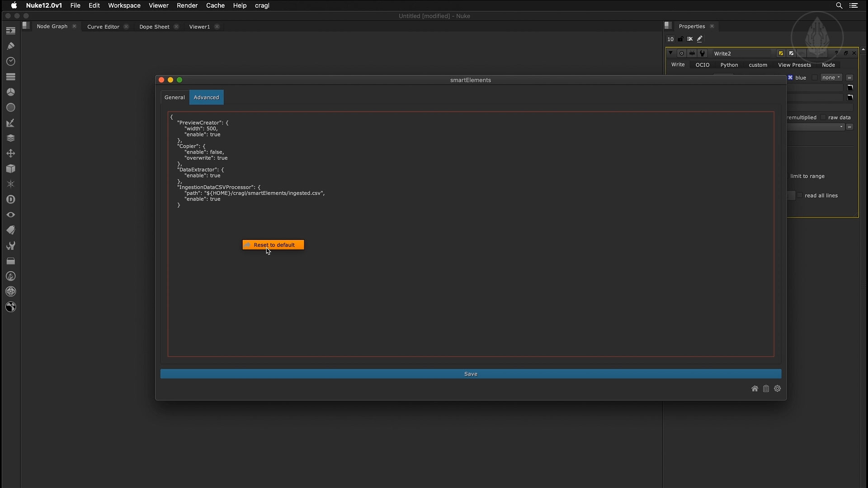Switch to the General tab in smartElements

pyautogui.click(x=175, y=98)
